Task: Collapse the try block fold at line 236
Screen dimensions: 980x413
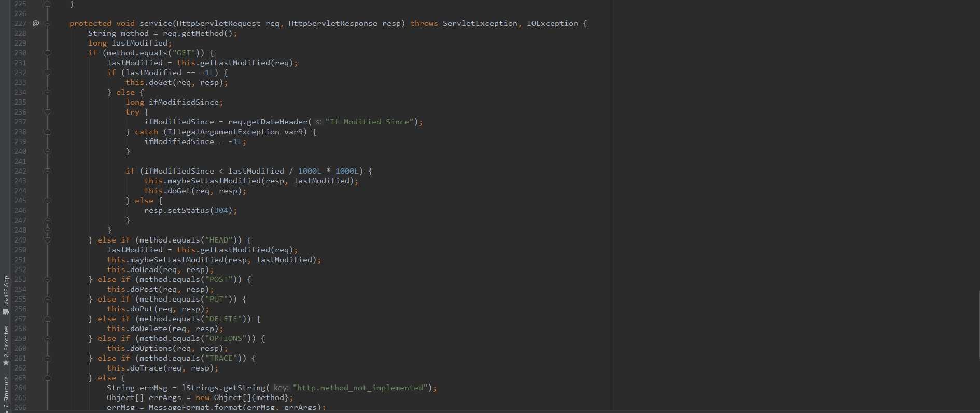Action: tap(47, 112)
